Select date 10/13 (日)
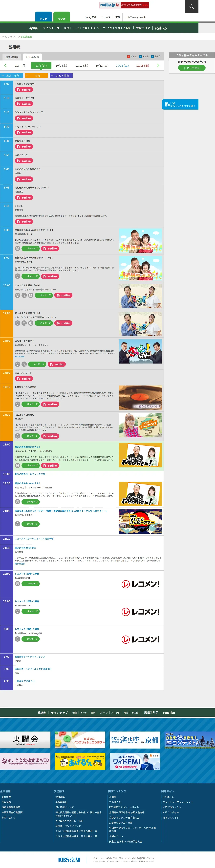The width and height of the screenshot is (215, 868). tap(143, 66)
